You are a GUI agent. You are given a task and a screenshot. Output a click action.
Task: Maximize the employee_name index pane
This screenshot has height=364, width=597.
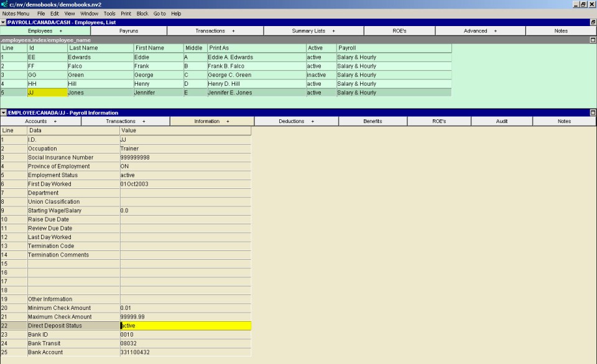coord(593,40)
